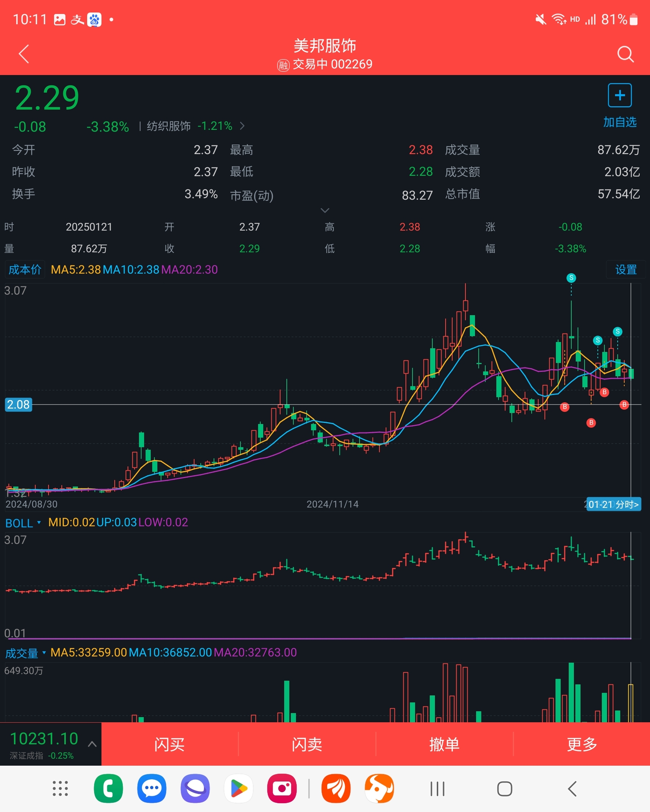
Task: Tap the volume MA5:33259.00 label
Action: click(x=89, y=652)
